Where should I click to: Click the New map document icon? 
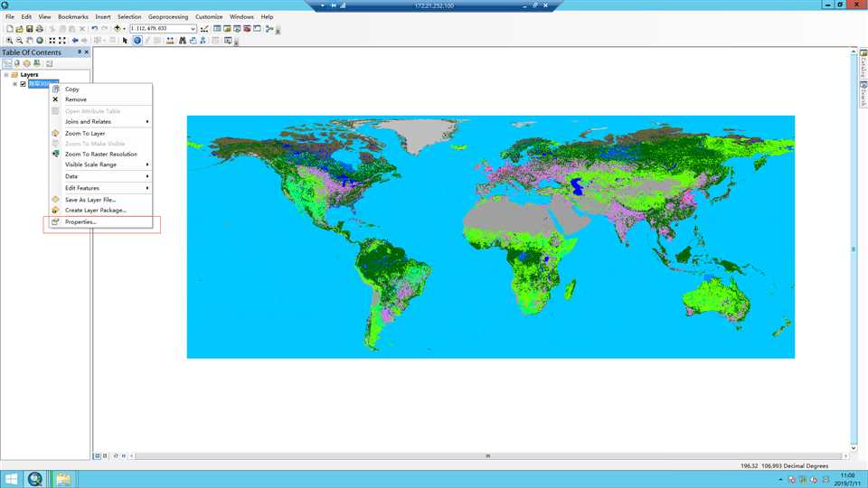[x=9, y=29]
